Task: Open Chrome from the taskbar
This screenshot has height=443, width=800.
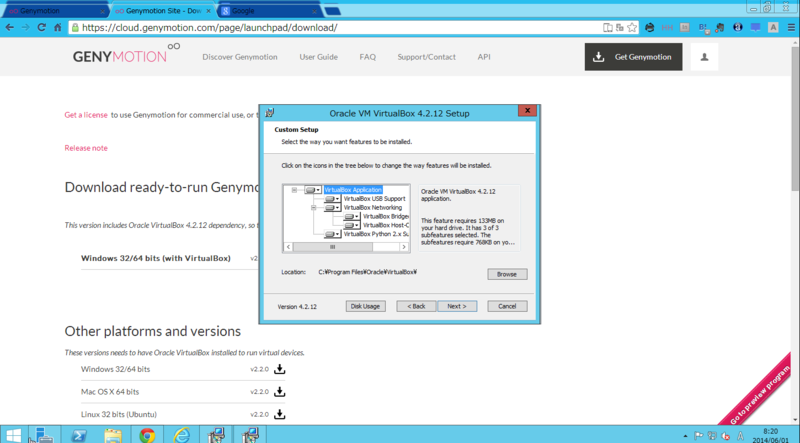Action: point(147,435)
